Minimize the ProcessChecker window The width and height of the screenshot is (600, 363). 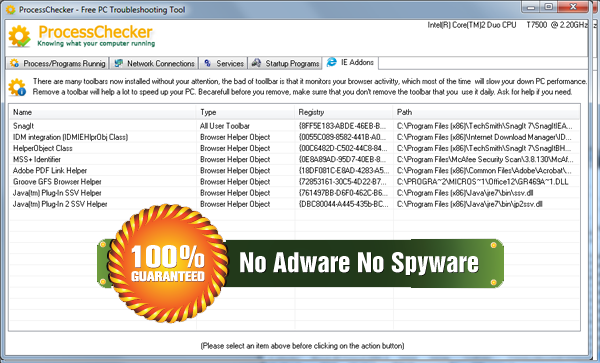tap(531, 7)
